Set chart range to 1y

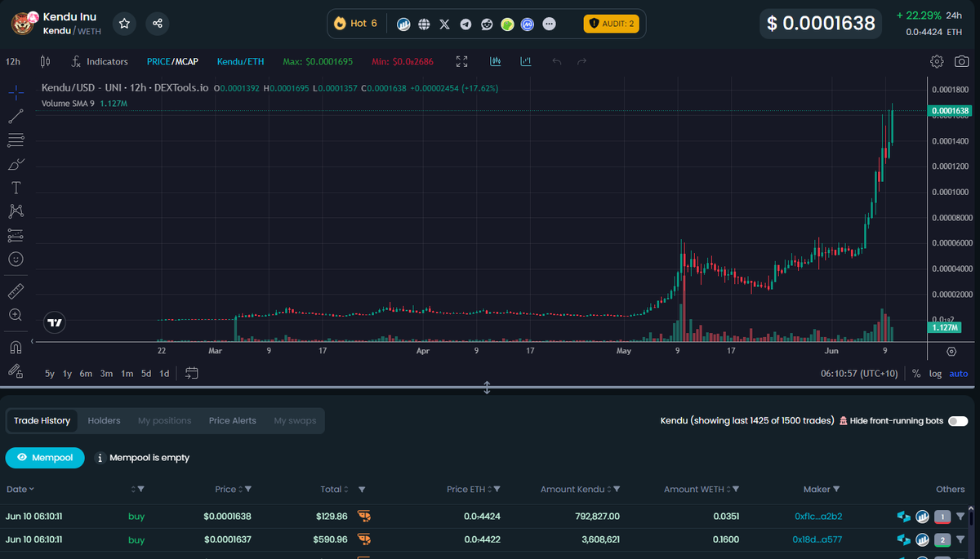(x=68, y=374)
